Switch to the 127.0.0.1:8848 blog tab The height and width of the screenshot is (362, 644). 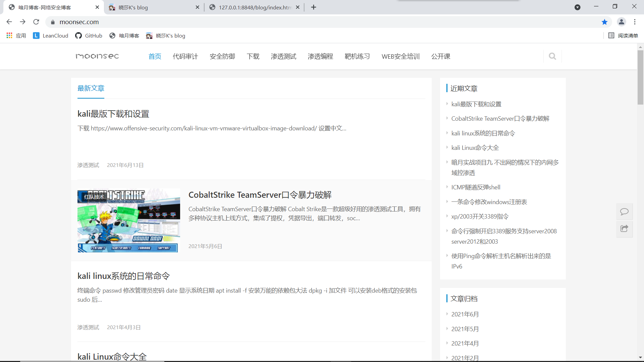254,7
